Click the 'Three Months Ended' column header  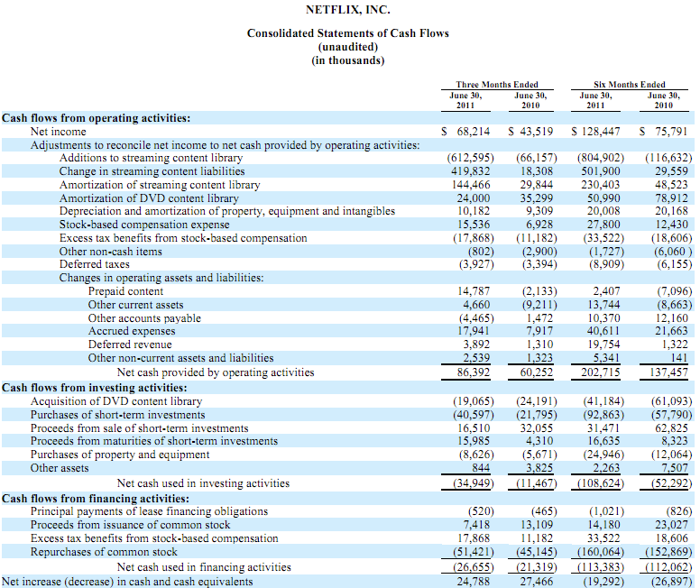tap(497, 85)
